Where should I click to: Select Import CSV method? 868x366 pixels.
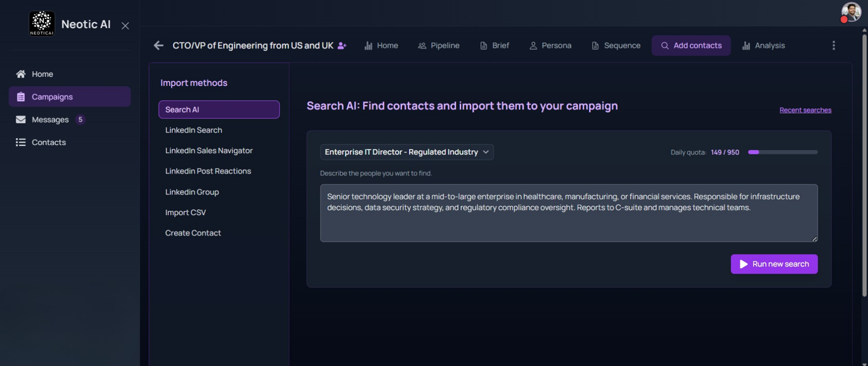(x=219, y=212)
